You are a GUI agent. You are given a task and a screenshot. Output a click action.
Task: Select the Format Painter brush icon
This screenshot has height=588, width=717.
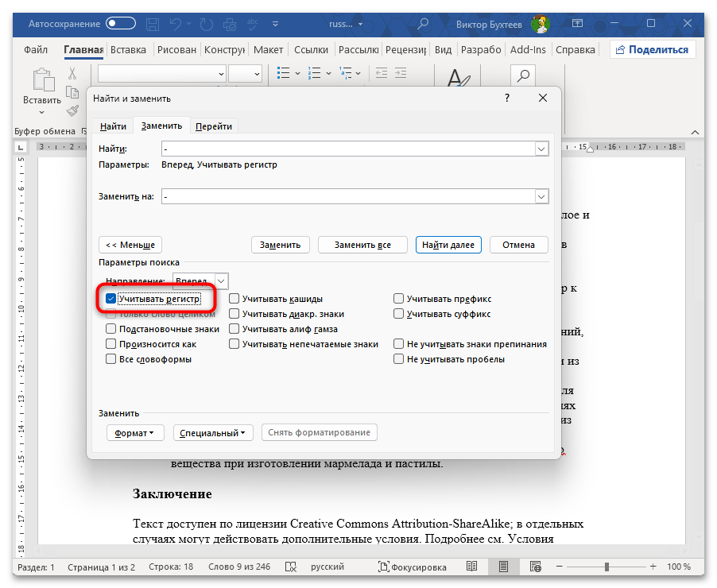pyautogui.click(x=72, y=110)
